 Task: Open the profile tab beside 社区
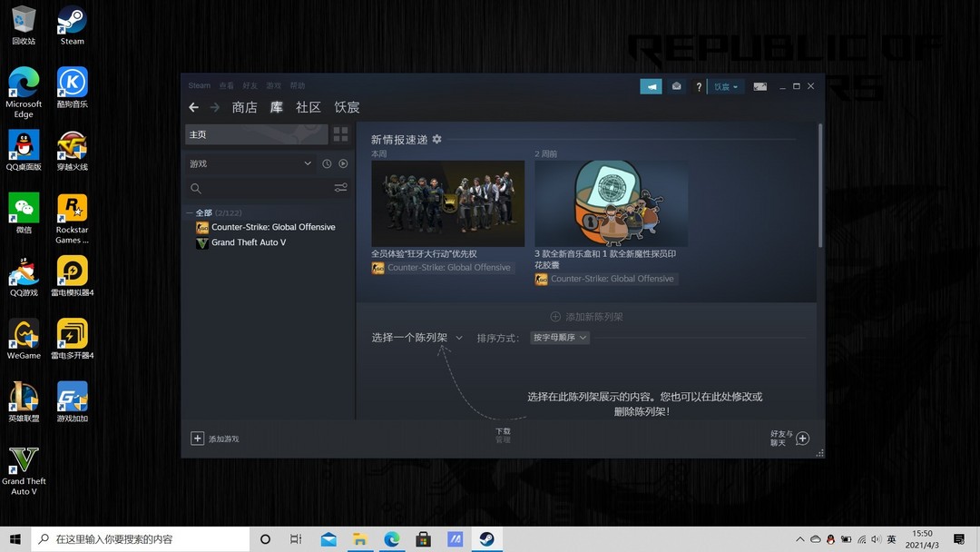[347, 107]
